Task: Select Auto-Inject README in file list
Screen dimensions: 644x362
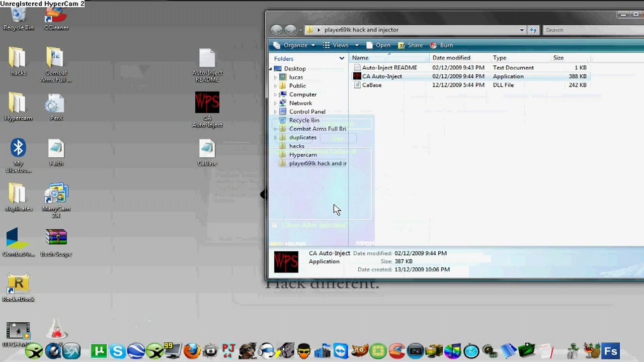Action: click(x=470, y=67)
